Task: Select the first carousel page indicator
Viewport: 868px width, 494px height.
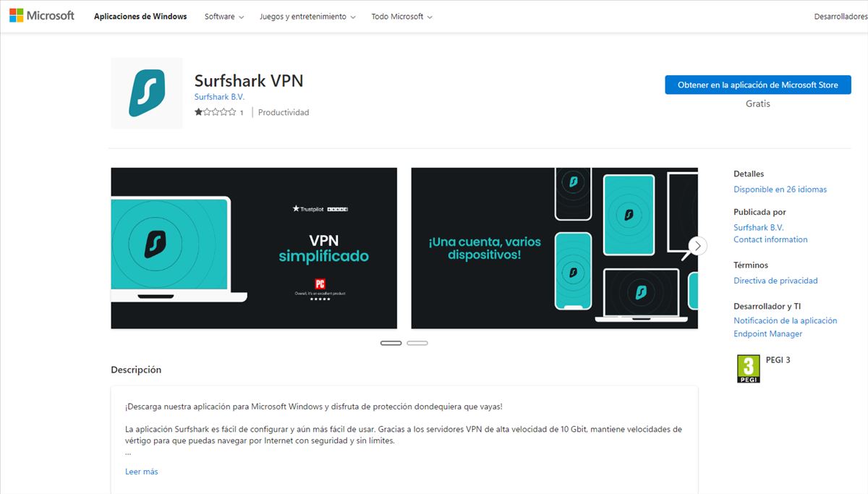Action: coord(391,343)
